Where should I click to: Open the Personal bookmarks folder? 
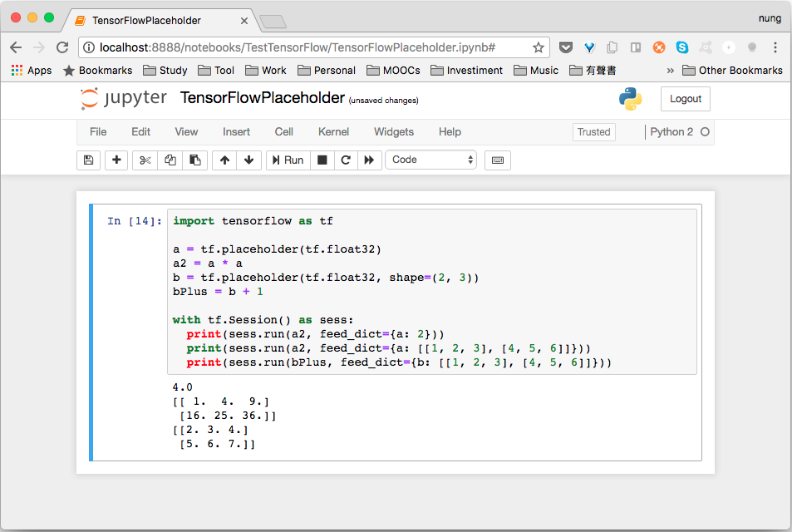coord(327,70)
